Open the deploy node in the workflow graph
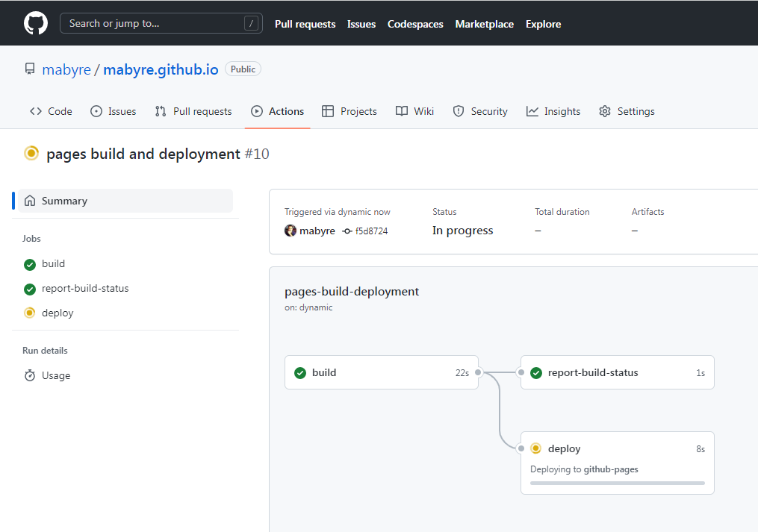 (x=618, y=463)
